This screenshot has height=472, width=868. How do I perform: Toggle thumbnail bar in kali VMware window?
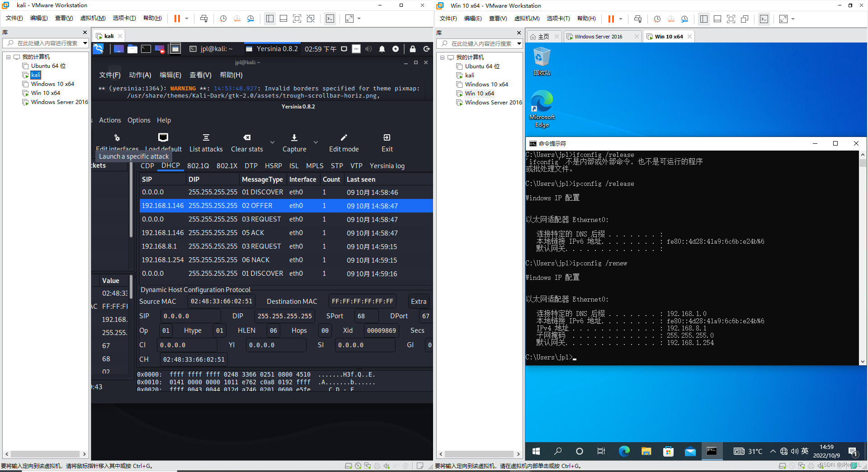point(283,19)
